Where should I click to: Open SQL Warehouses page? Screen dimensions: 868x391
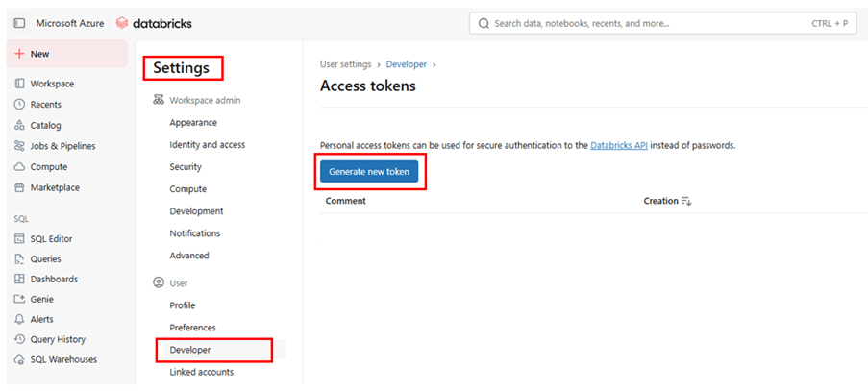coord(63,359)
